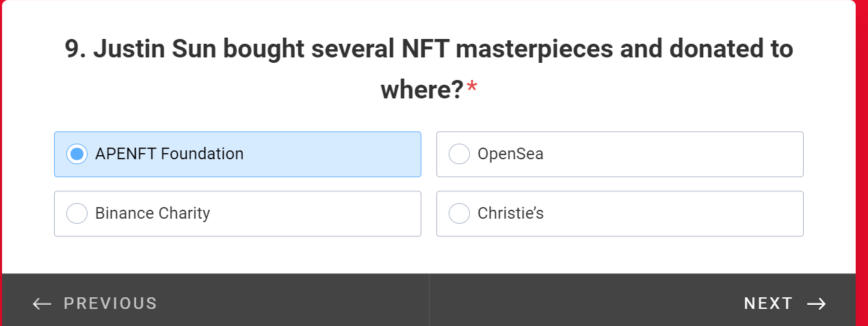The width and height of the screenshot is (868, 326).
Task: Select the APENFT Foundation radio circle
Action: click(x=77, y=154)
